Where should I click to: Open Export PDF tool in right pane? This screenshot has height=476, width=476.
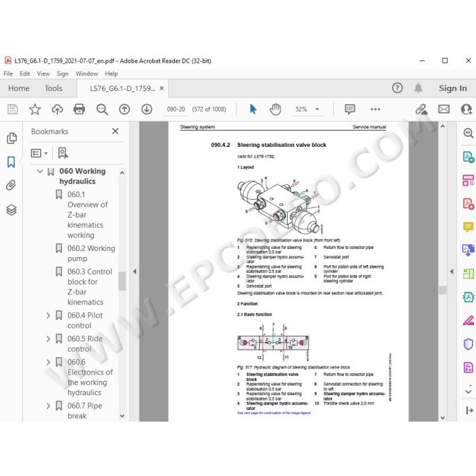[x=468, y=157]
